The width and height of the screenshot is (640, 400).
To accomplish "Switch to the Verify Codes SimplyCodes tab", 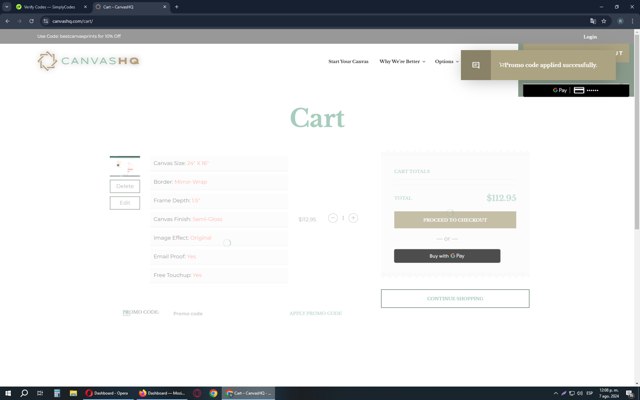I will tap(49, 7).
